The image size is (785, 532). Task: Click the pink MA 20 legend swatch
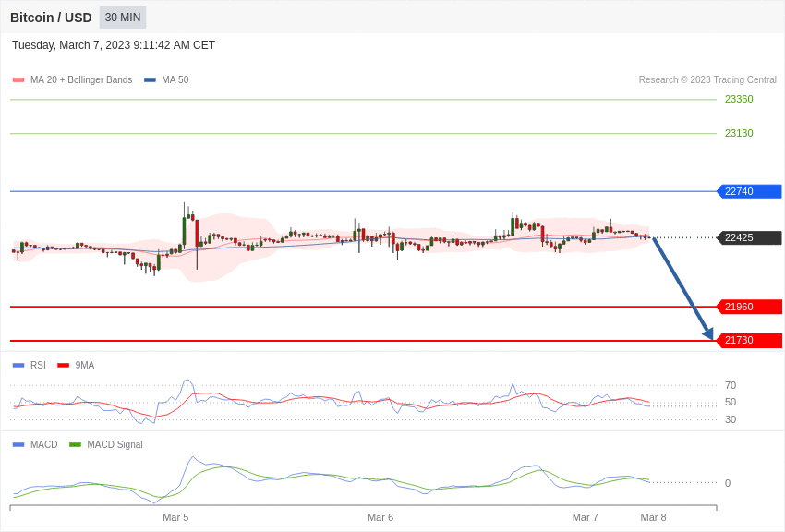click(x=18, y=80)
